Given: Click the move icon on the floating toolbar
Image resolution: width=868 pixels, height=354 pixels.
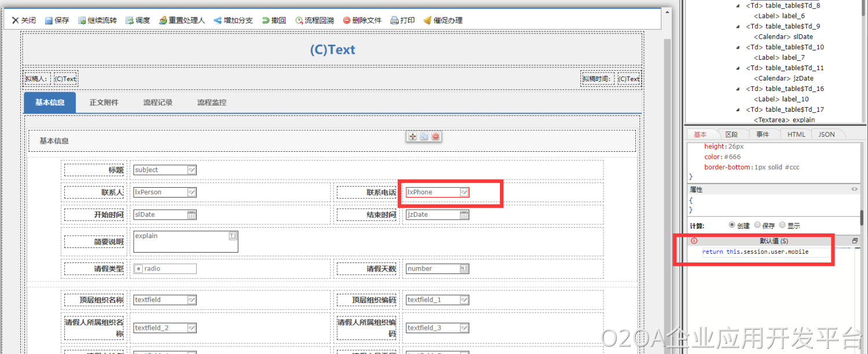Looking at the screenshot, I should click(x=413, y=136).
